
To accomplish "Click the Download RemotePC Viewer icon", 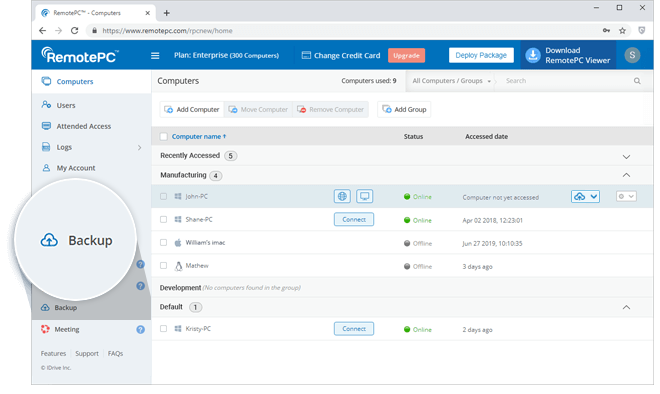I will (x=532, y=55).
